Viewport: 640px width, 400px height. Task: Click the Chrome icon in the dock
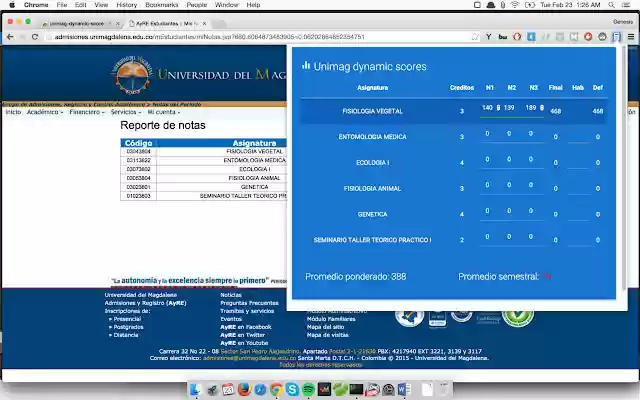pos(276,389)
